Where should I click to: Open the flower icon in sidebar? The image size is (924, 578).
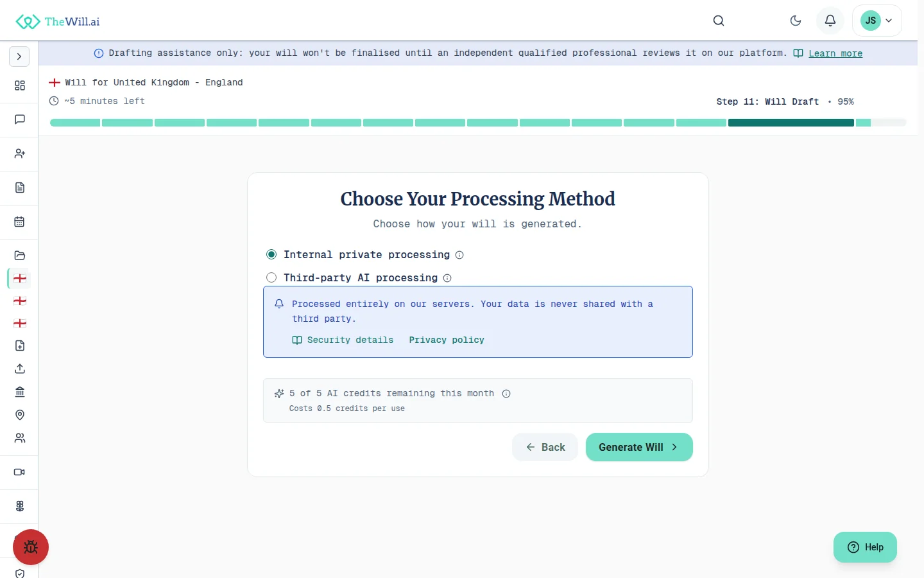[20, 506]
